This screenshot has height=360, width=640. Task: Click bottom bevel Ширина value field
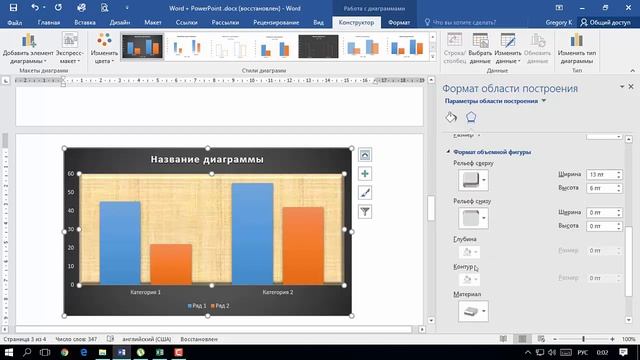(601, 212)
